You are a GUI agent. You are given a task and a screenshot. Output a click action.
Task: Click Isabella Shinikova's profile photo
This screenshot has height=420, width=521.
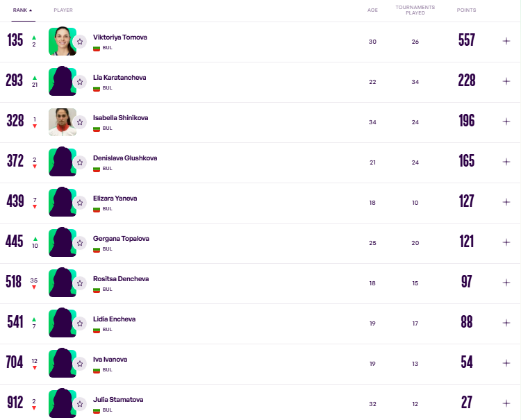click(x=63, y=122)
